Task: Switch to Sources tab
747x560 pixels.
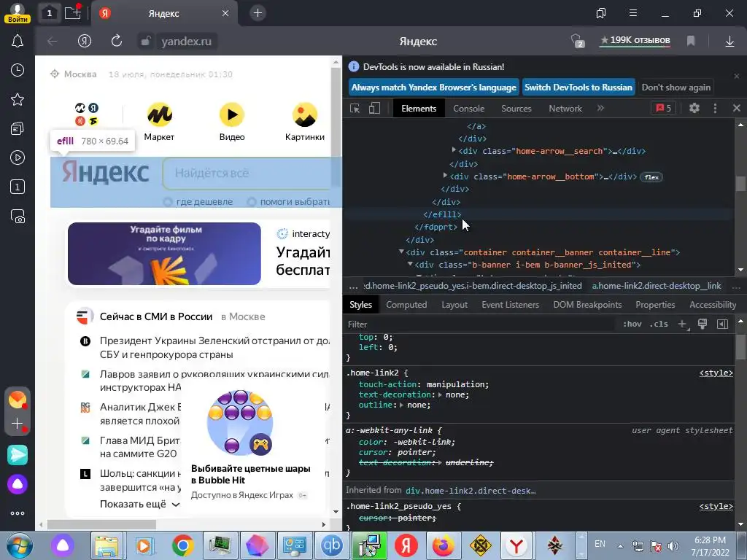Action: (516, 109)
